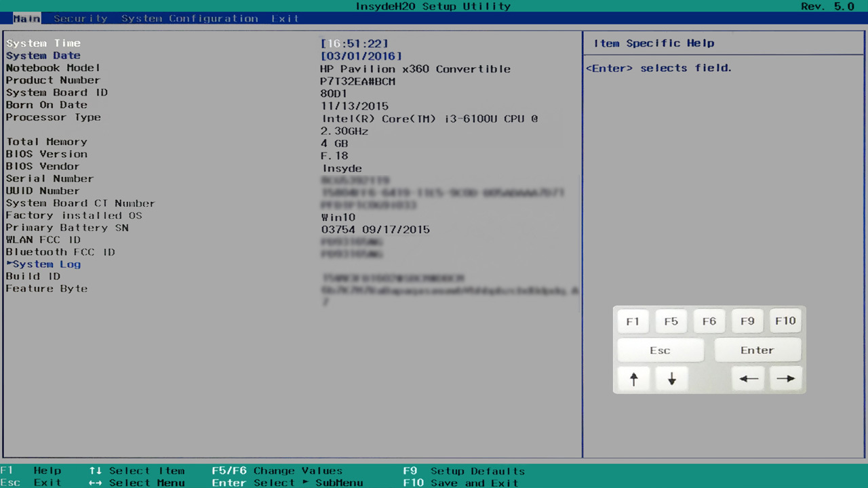This screenshot has width=868, height=488.
Task: Tap the left arrow key icon
Action: (748, 379)
